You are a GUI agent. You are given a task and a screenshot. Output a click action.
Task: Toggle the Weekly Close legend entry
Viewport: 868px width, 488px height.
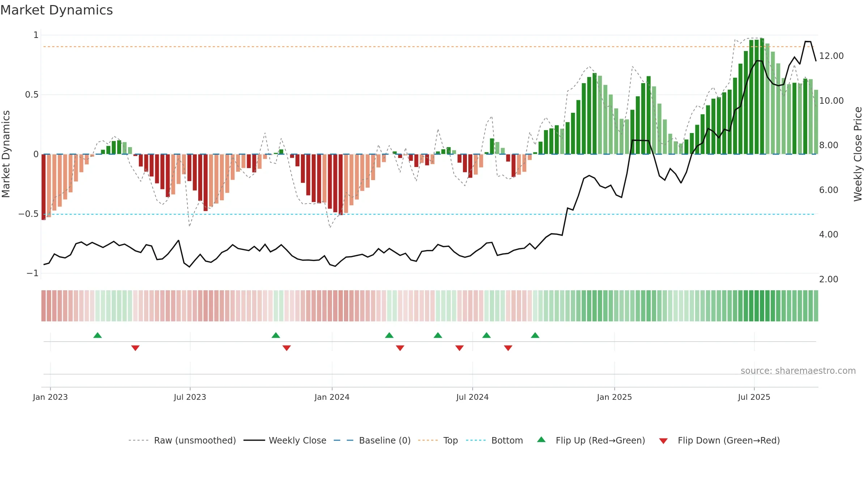click(x=285, y=440)
